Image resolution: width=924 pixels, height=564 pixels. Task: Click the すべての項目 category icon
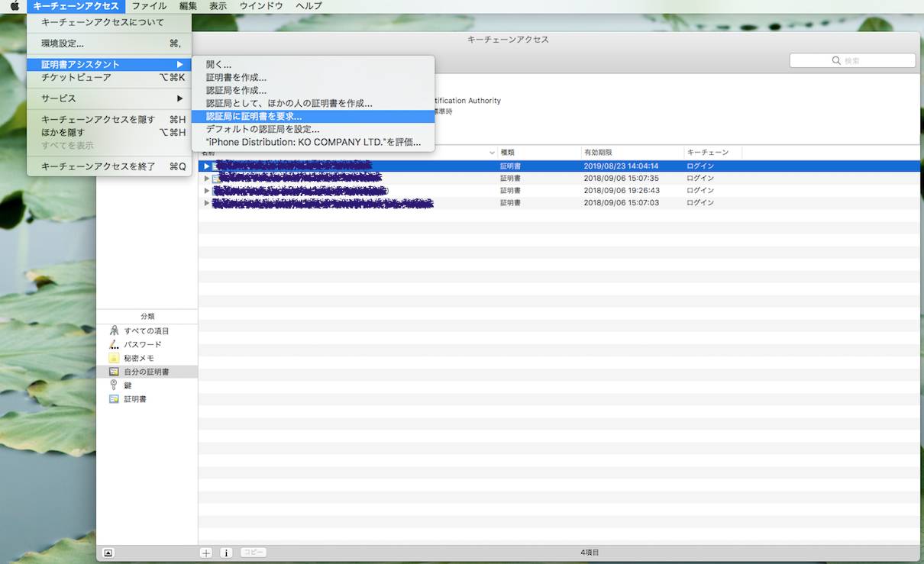tap(114, 331)
